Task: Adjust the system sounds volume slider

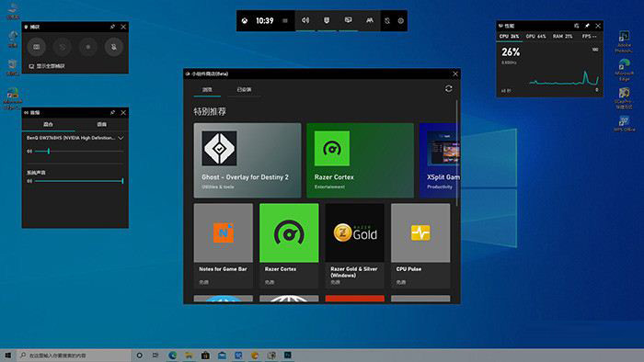Action: [79, 181]
